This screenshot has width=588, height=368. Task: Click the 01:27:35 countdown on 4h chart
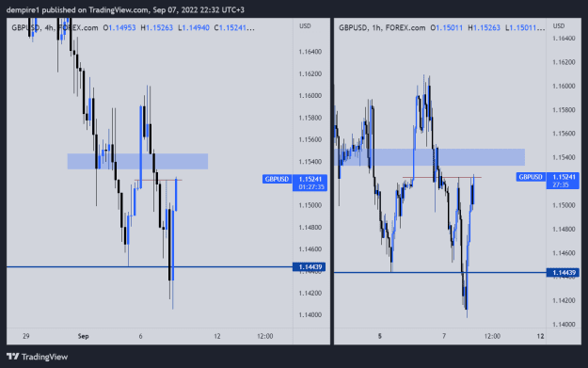pos(310,186)
